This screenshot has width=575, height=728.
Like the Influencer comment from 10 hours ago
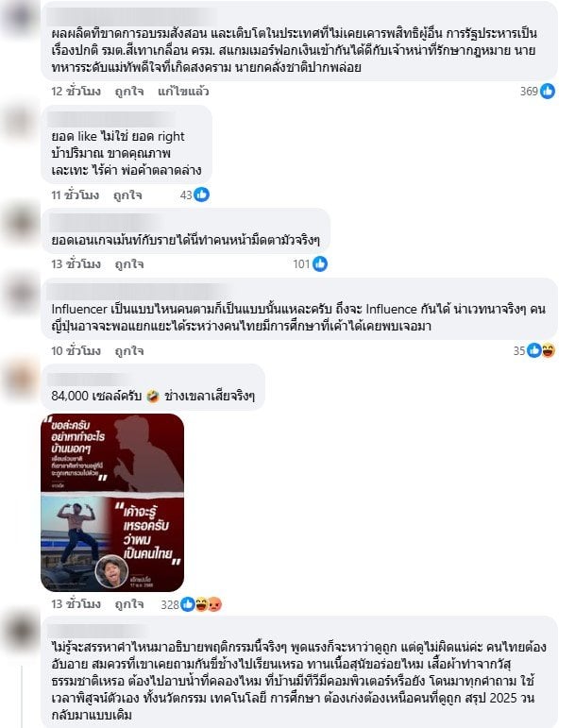(129, 351)
